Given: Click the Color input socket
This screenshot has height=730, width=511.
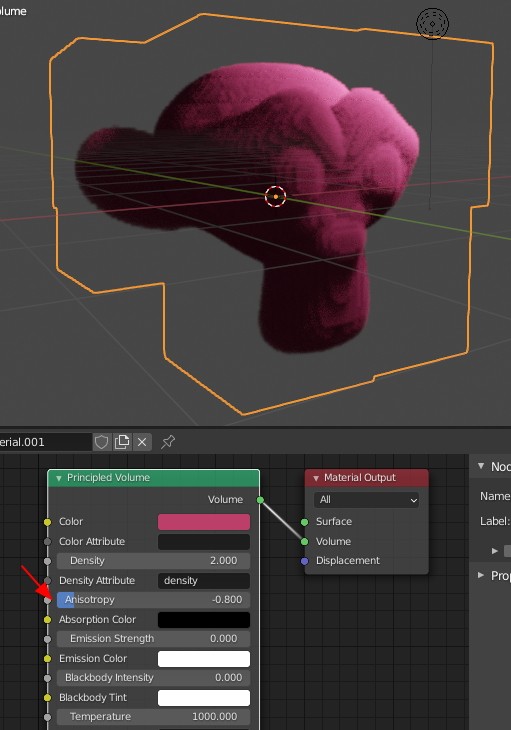Looking at the screenshot, I should (47, 522).
